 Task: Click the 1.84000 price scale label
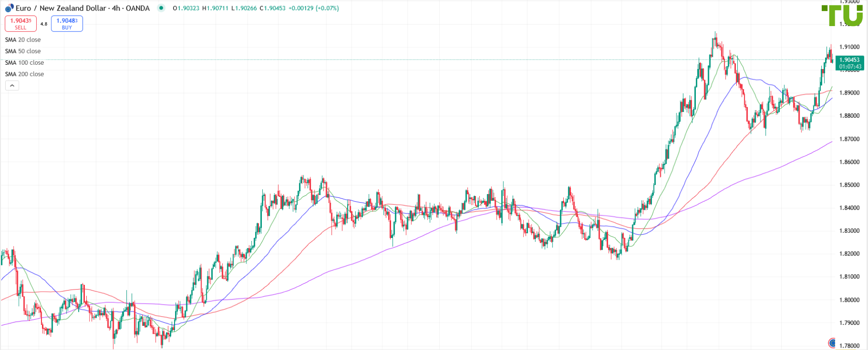point(850,208)
